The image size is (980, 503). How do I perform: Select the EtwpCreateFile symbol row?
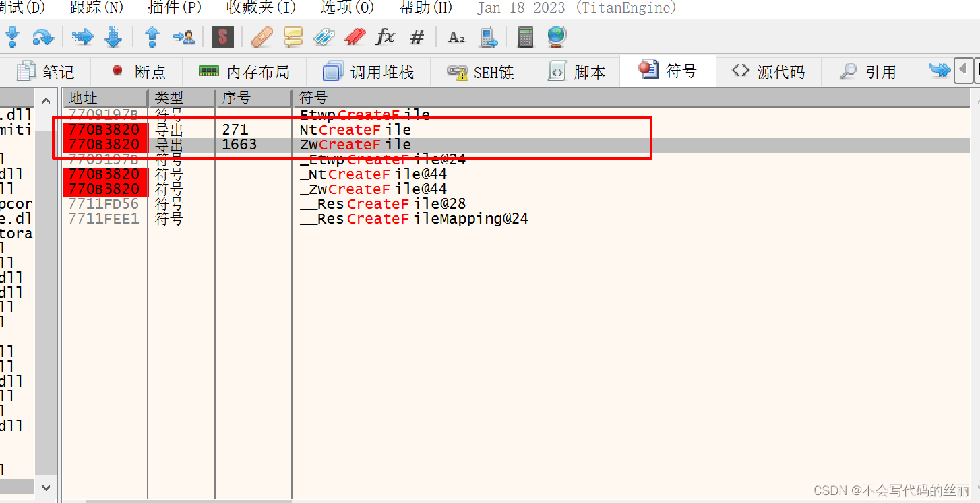click(x=516, y=114)
